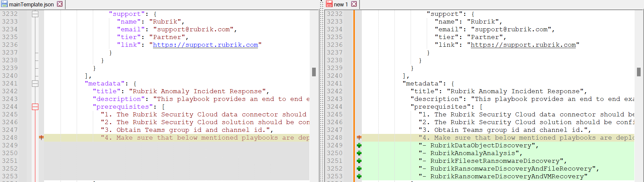Close the mainTemplate.json tab
Screen dimensions: 644x182
[60, 4]
